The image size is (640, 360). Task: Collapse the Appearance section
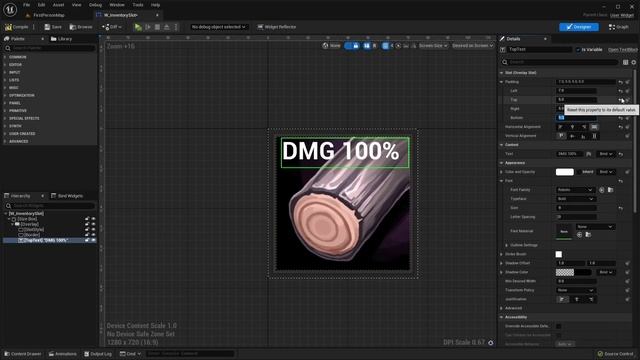point(502,163)
